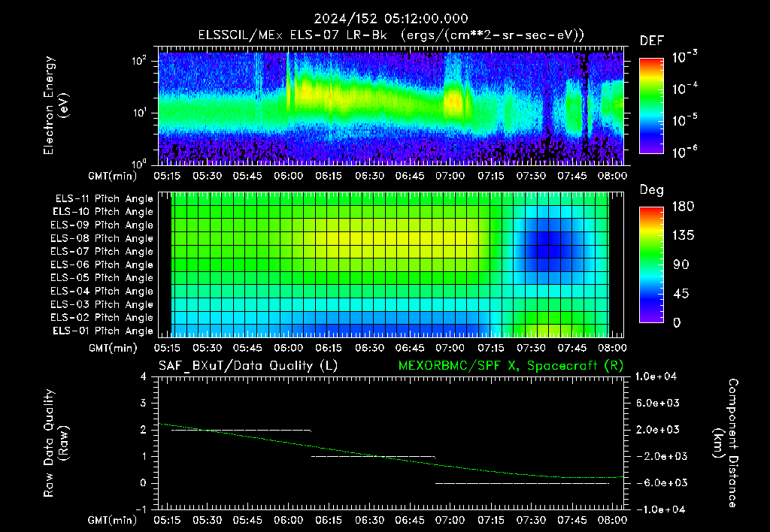
Task: Select the ELS-01 Pitch Angle row label
Action: [103, 331]
